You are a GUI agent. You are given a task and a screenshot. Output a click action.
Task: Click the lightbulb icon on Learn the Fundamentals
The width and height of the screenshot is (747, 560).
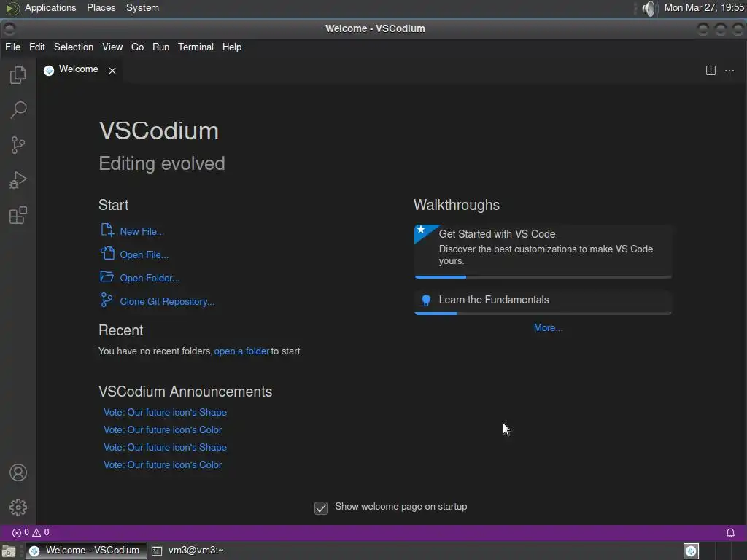[426, 300]
